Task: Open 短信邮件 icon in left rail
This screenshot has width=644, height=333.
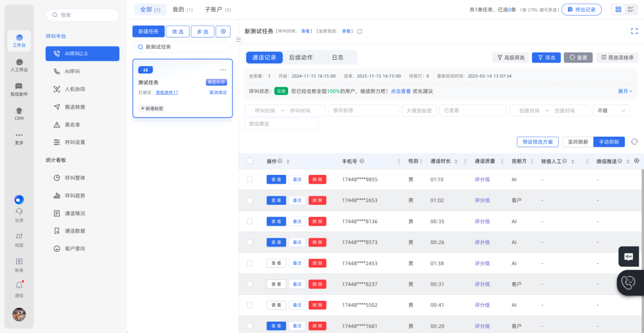Action: [x=19, y=90]
